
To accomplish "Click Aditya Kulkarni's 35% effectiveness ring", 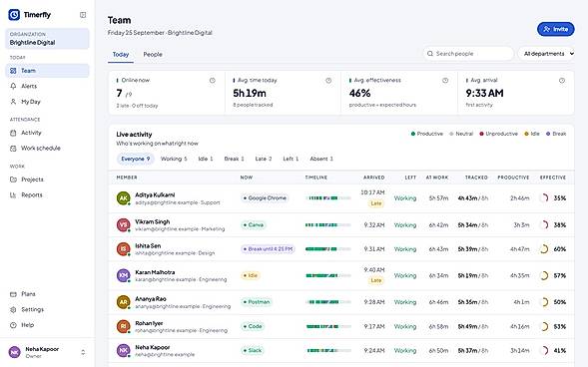I will [543, 198].
